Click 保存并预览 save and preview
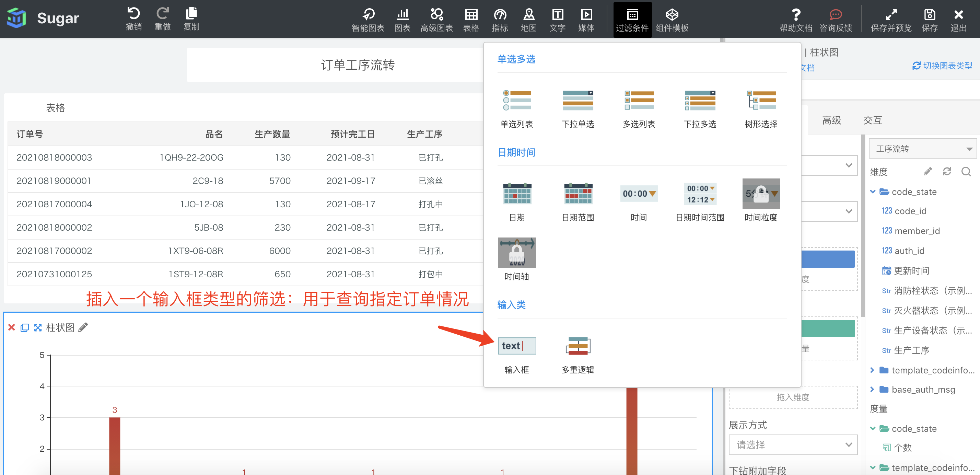 [x=891, y=20]
